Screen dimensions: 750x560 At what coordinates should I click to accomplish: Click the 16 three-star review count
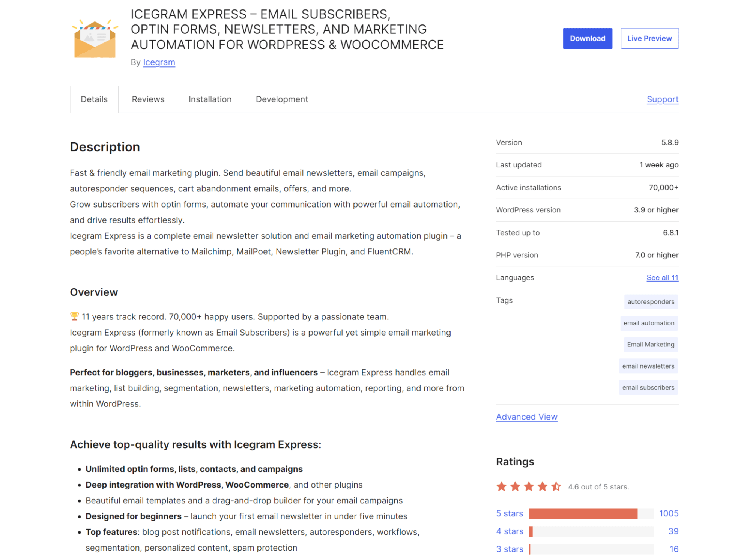pos(674,549)
